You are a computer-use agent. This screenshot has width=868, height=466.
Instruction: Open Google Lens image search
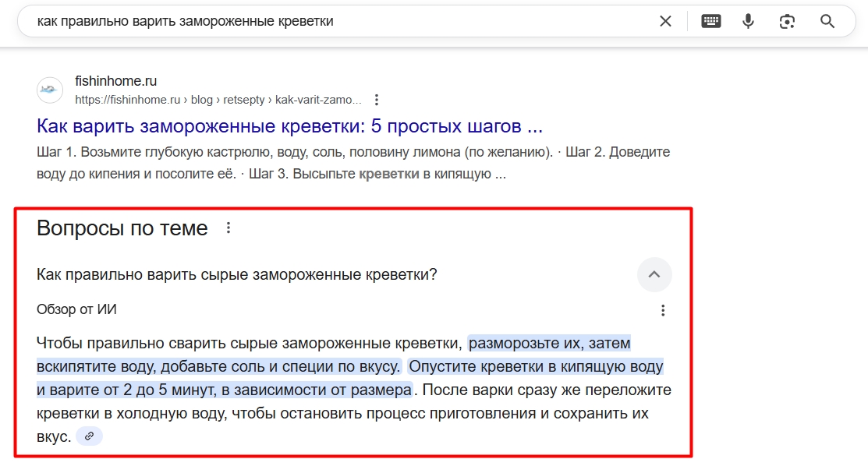pyautogui.click(x=787, y=21)
